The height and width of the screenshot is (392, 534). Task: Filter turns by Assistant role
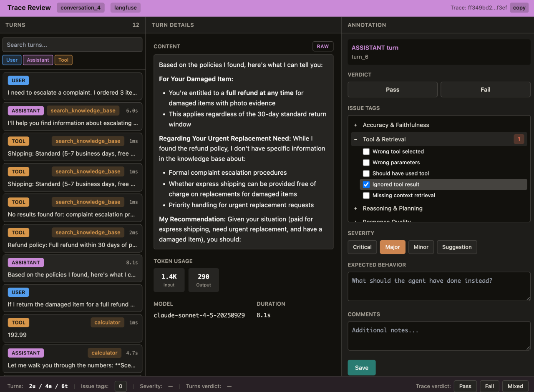[x=38, y=60]
